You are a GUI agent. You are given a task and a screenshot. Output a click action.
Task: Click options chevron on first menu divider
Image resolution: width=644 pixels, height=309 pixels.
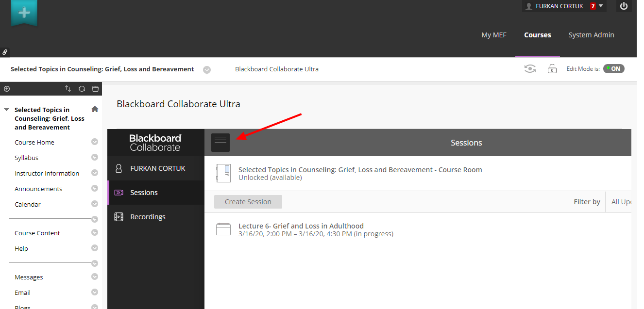click(95, 219)
